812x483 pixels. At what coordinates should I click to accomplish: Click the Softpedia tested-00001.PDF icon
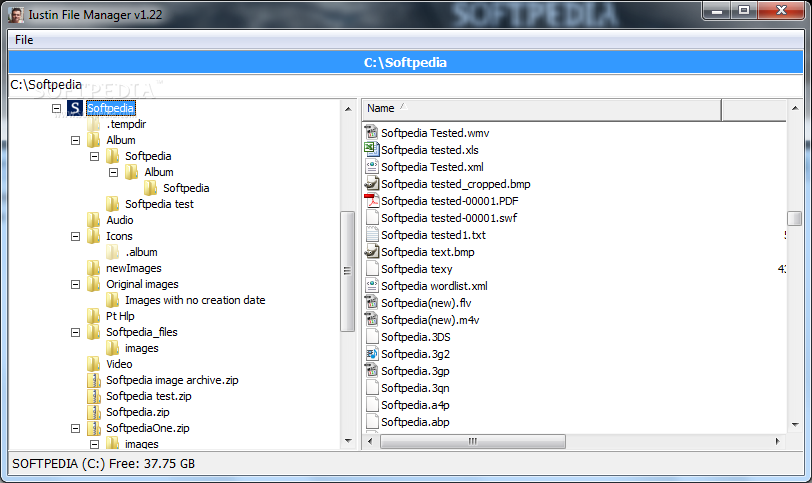point(371,201)
